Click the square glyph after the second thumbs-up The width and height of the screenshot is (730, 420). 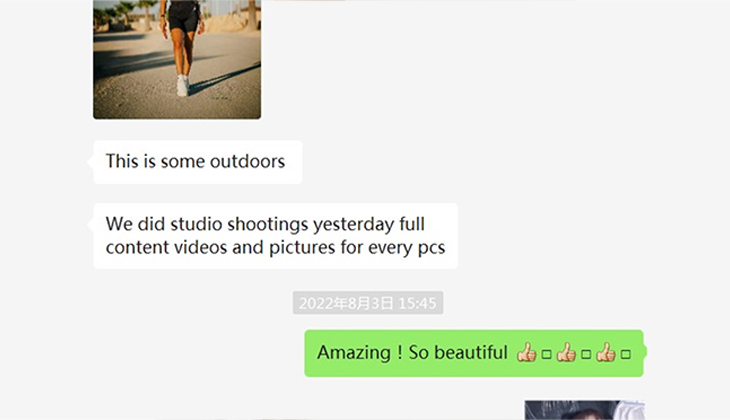[586, 354]
